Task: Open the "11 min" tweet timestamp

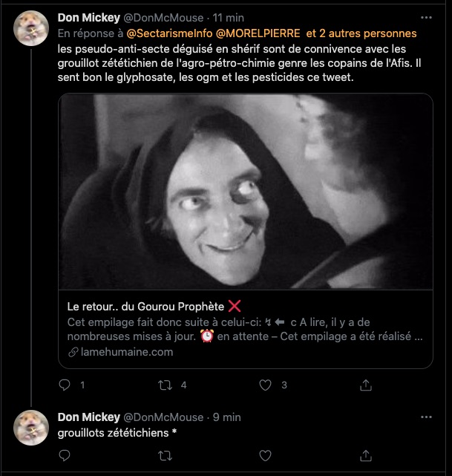Action: (x=227, y=18)
